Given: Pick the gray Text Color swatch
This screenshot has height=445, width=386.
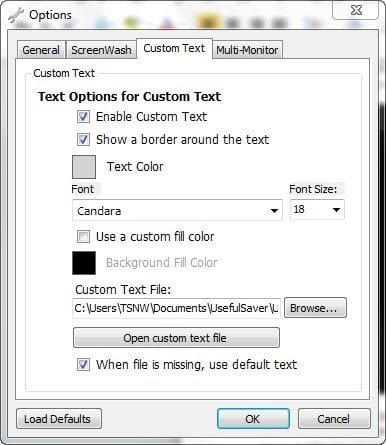Looking at the screenshot, I should coord(84,167).
